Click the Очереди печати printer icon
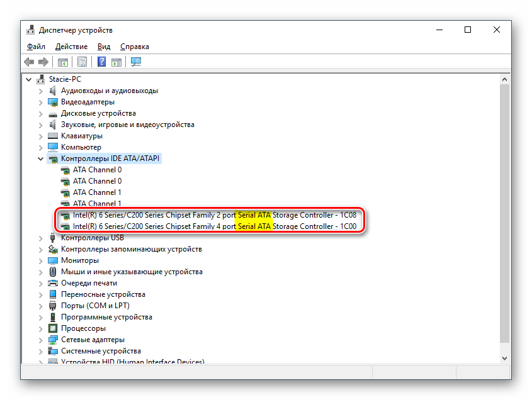Image resolution: width=532 pixels, height=400 pixels. click(53, 283)
